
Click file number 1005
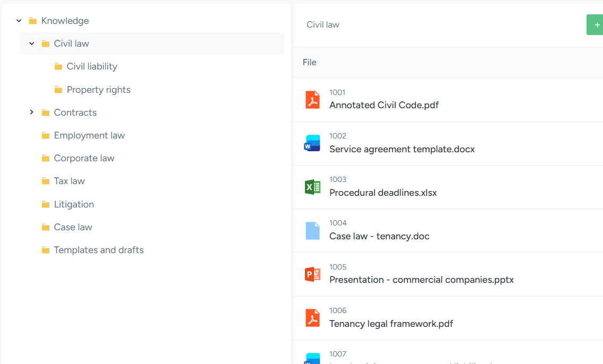[338, 267]
